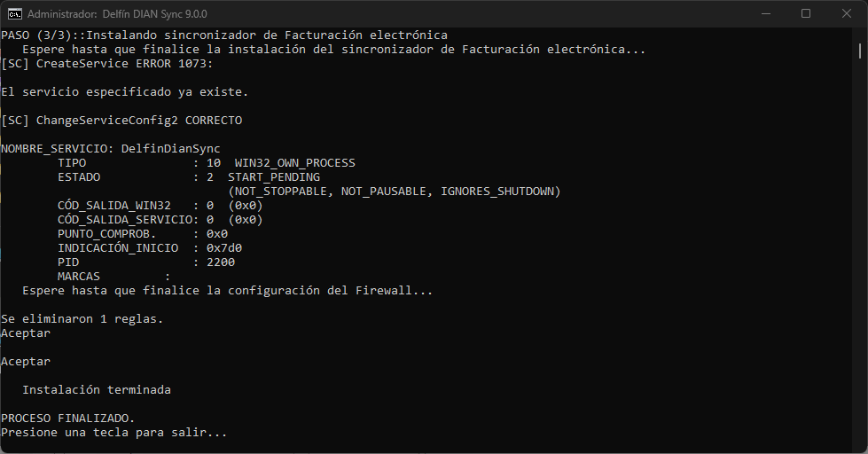Viewport: 868px width, 454px height.
Task: Click 'Se eliminaron 1 reglas' line
Action: click(82, 318)
